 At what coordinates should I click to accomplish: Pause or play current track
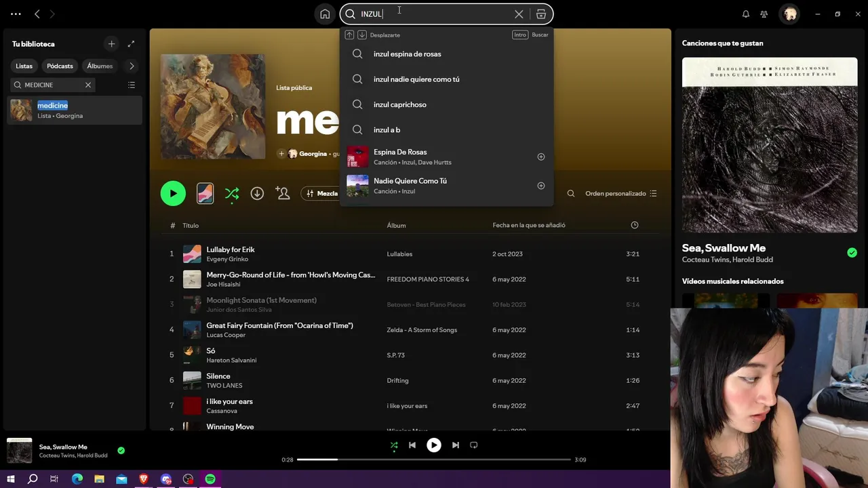pos(434,445)
